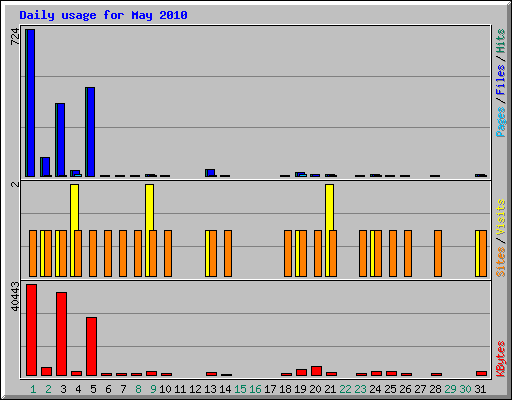Click day 13 on the x-axis
The image size is (512, 400).
pyautogui.click(x=210, y=389)
